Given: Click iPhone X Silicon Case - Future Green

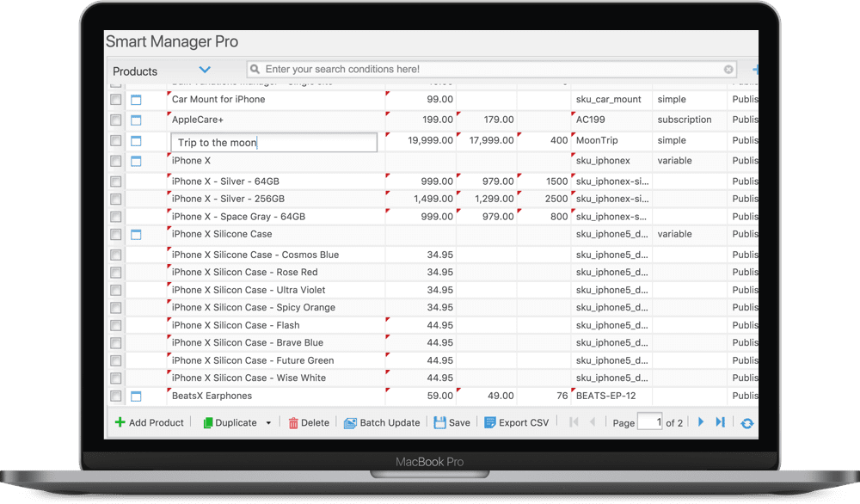Looking at the screenshot, I should (253, 361).
